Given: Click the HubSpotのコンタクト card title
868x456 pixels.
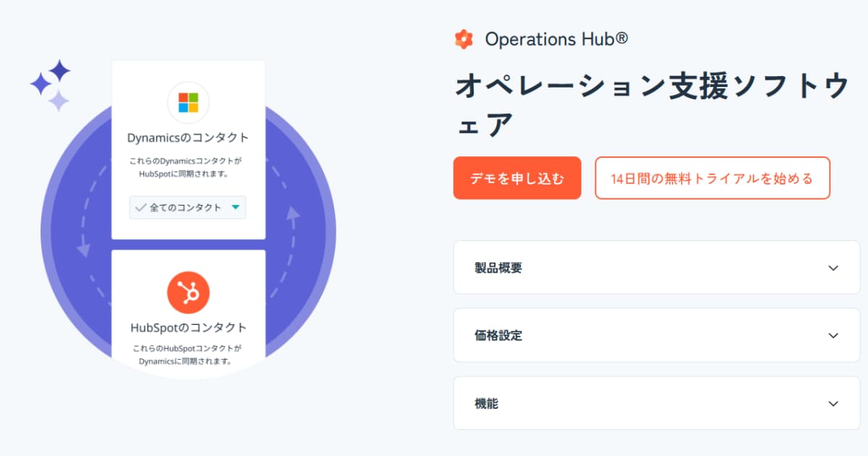Looking at the screenshot, I should tap(188, 327).
